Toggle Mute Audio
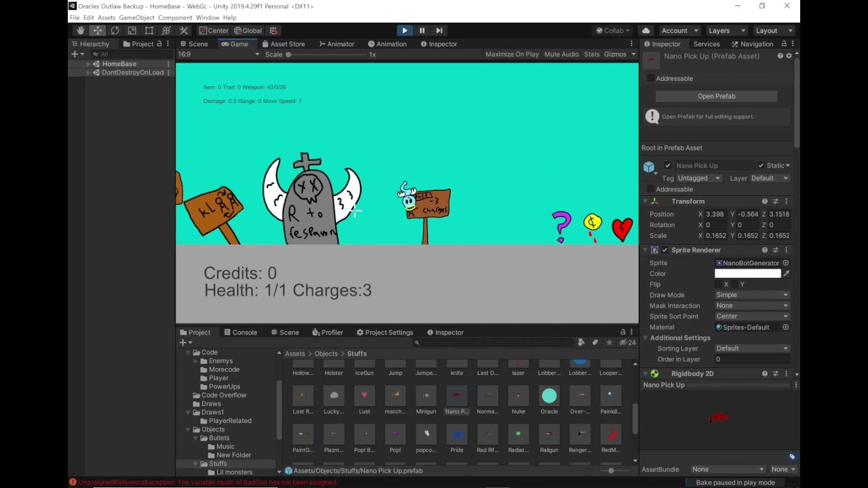This screenshot has height=488, width=868. [561, 54]
